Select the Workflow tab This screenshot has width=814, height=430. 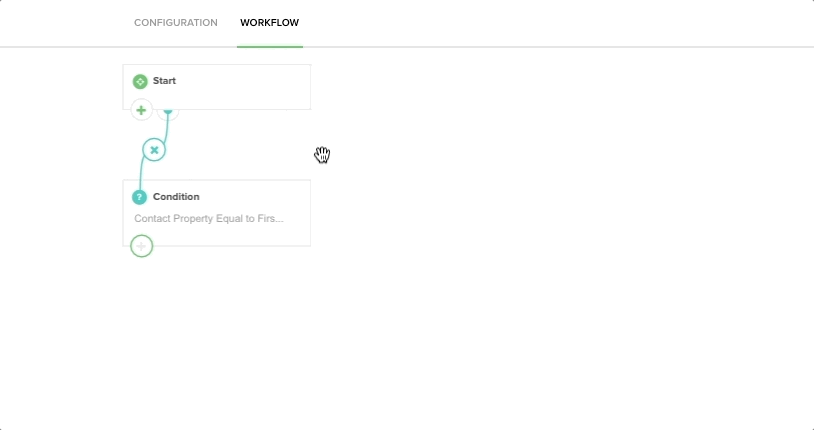(x=269, y=23)
